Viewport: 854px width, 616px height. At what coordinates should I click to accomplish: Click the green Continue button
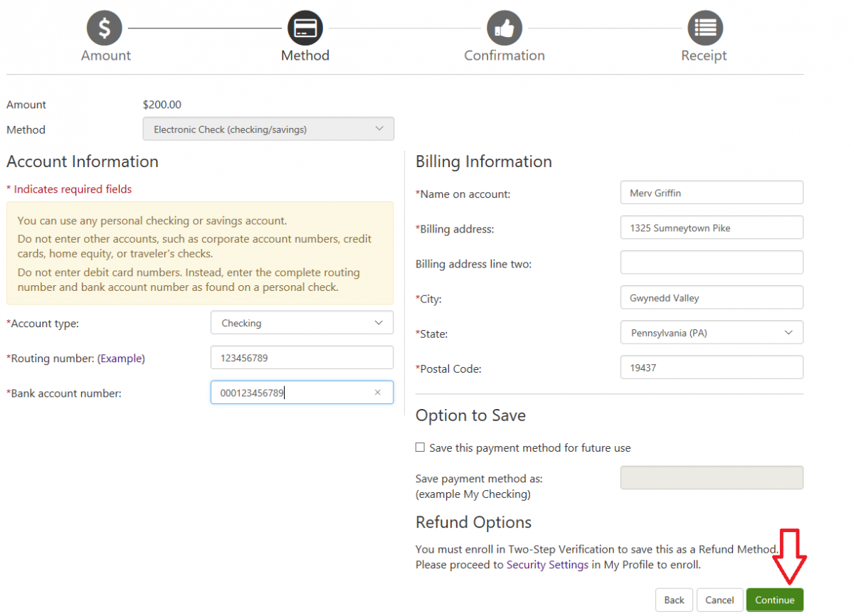775,600
